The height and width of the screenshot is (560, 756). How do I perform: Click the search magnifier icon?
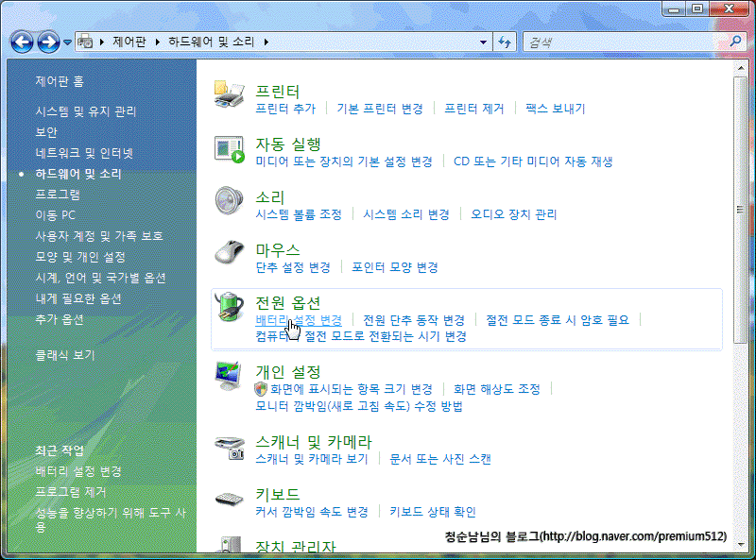[x=736, y=42]
